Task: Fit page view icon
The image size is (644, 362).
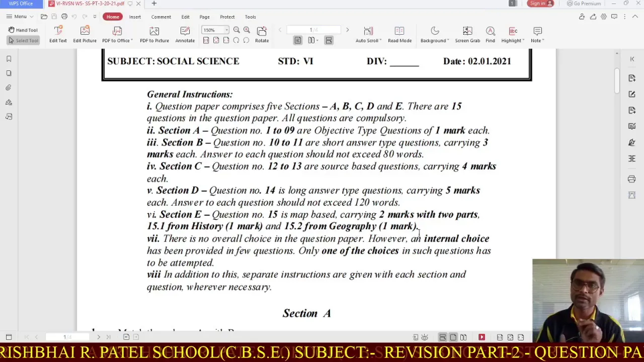Action: click(x=216, y=40)
